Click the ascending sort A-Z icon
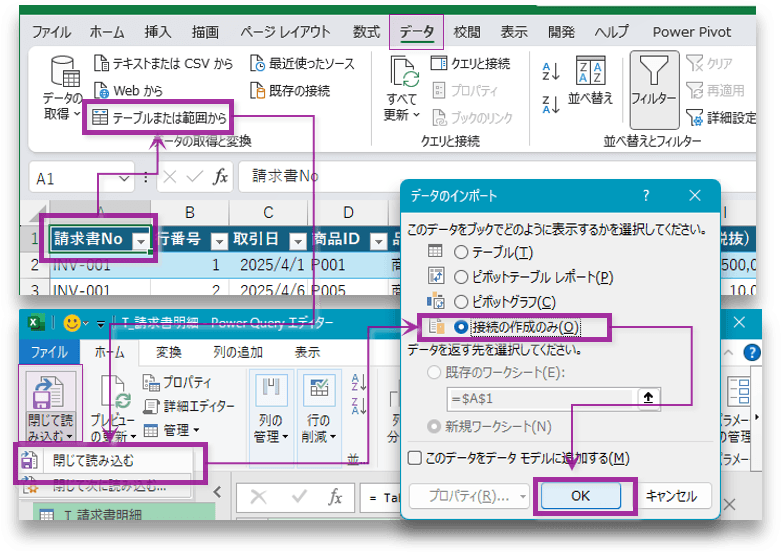The image size is (781, 553). point(551,72)
